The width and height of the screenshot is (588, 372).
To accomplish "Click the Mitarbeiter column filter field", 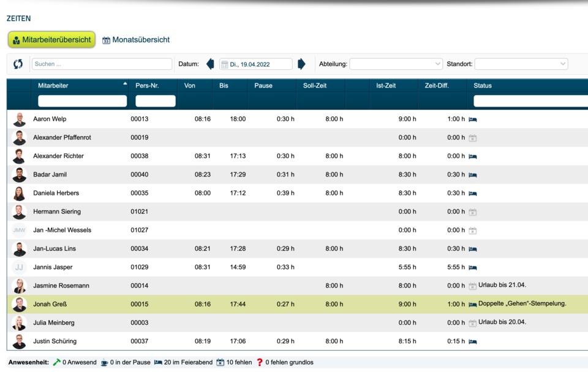I will pos(82,101).
